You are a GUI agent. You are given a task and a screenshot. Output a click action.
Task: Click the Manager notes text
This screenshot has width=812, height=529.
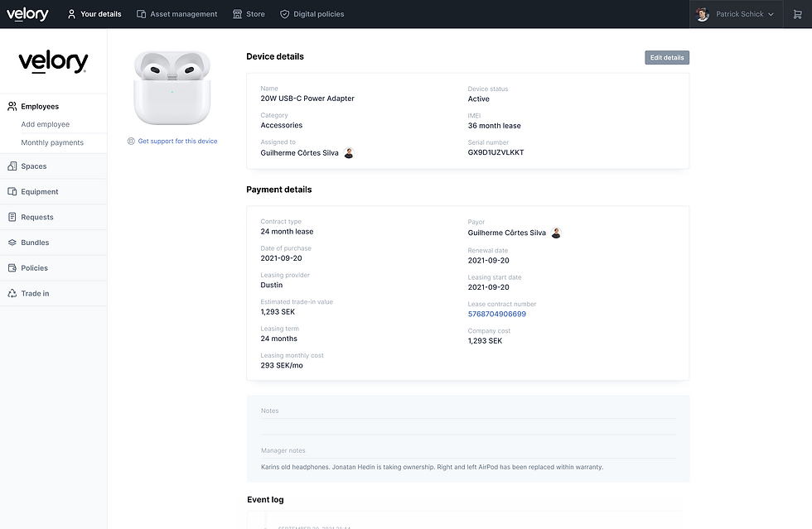pyautogui.click(x=432, y=467)
